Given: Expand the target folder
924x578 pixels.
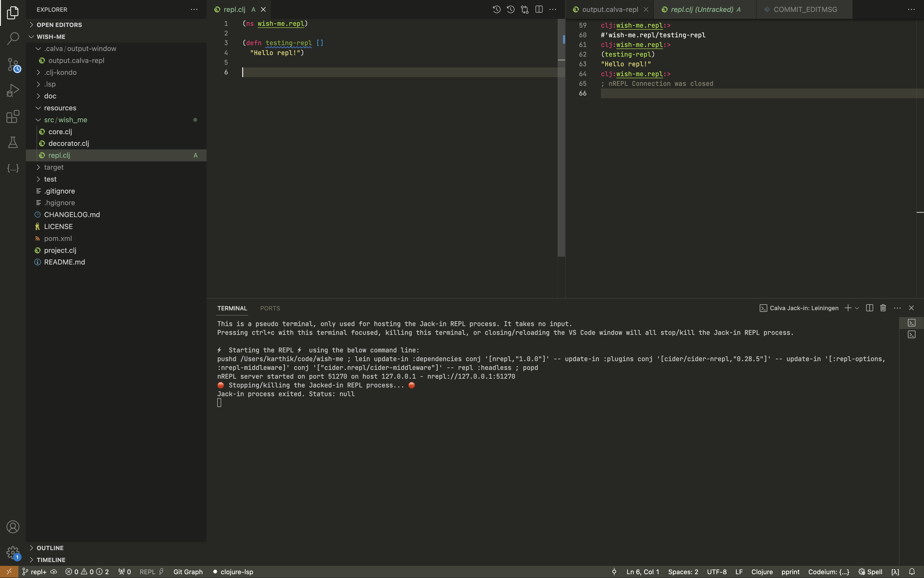Looking at the screenshot, I should (x=116, y=167).
